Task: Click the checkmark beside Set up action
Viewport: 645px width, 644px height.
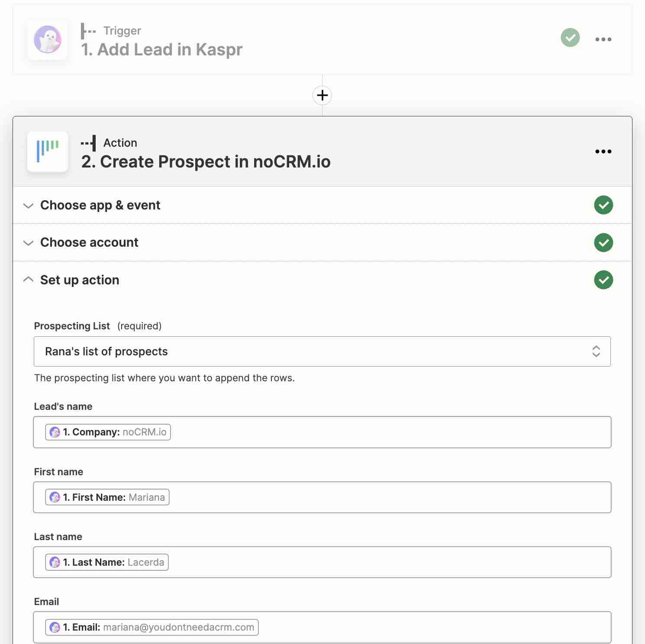Action: tap(603, 280)
